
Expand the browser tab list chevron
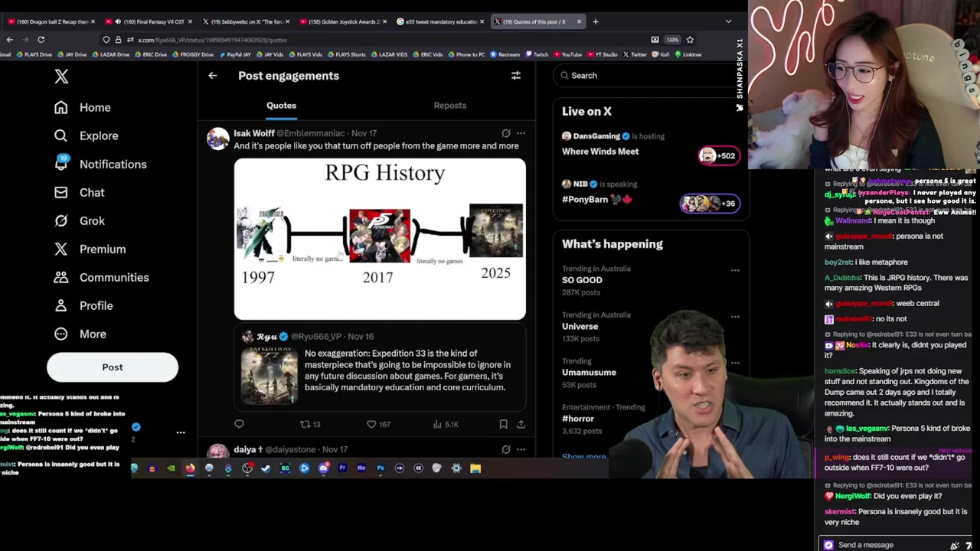(x=728, y=21)
